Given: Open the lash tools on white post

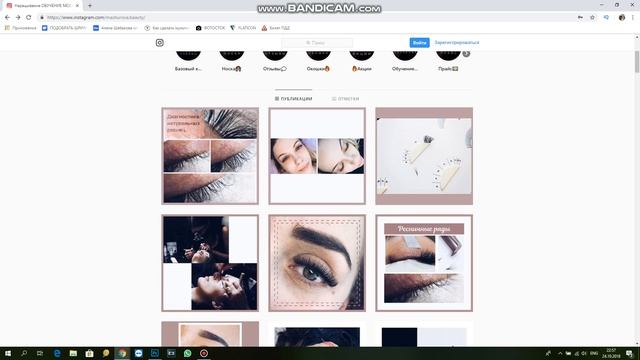Looking at the screenshot, I should point(424,156).
